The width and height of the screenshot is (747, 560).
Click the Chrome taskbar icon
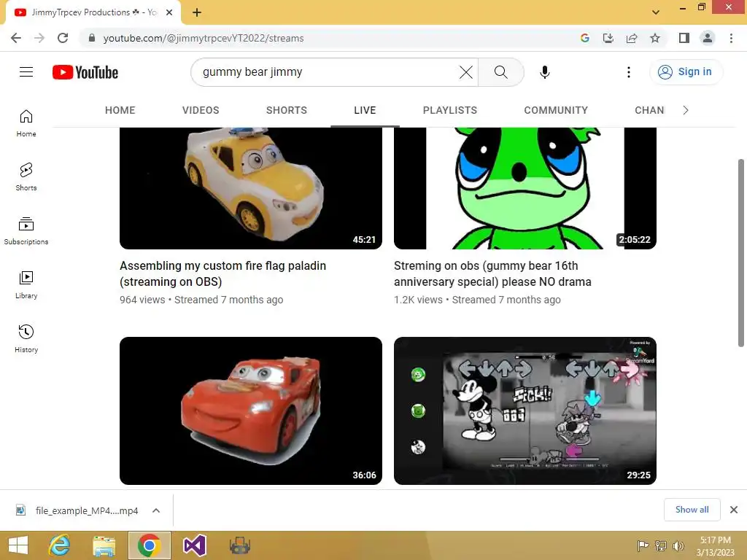(x=149, y=545)
